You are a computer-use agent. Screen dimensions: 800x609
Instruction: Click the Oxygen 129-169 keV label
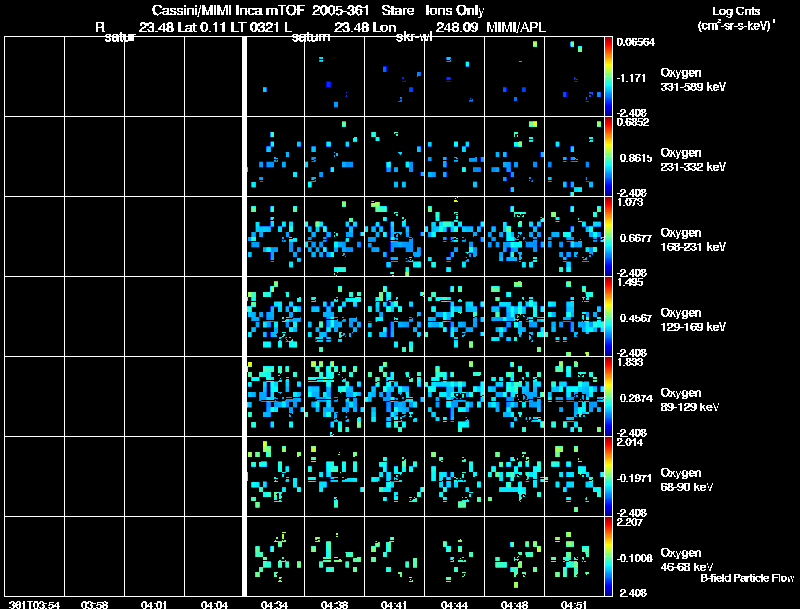click(693, 320)
